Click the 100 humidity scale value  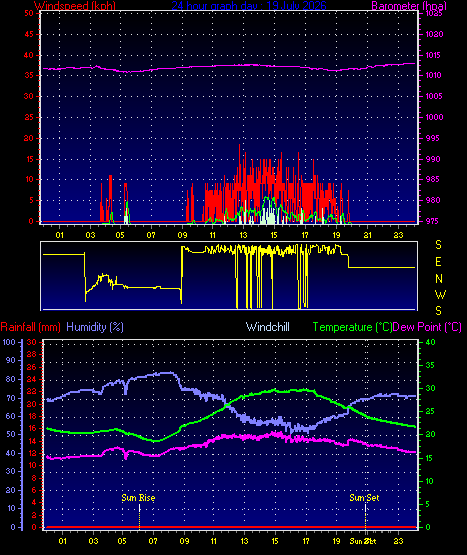point(9,342)
